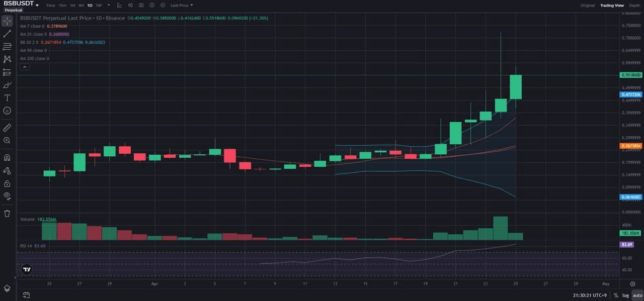Open the object tree layers icon
The image size is (644, 301).
point(7,288)
